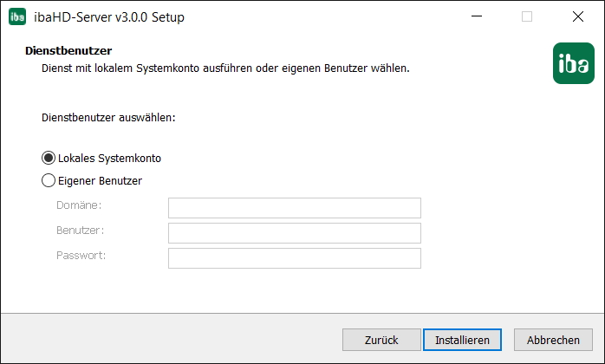605x364 pixels.
Task: Cancel setup with the Abbrechen button
Action: pos(553,340)
